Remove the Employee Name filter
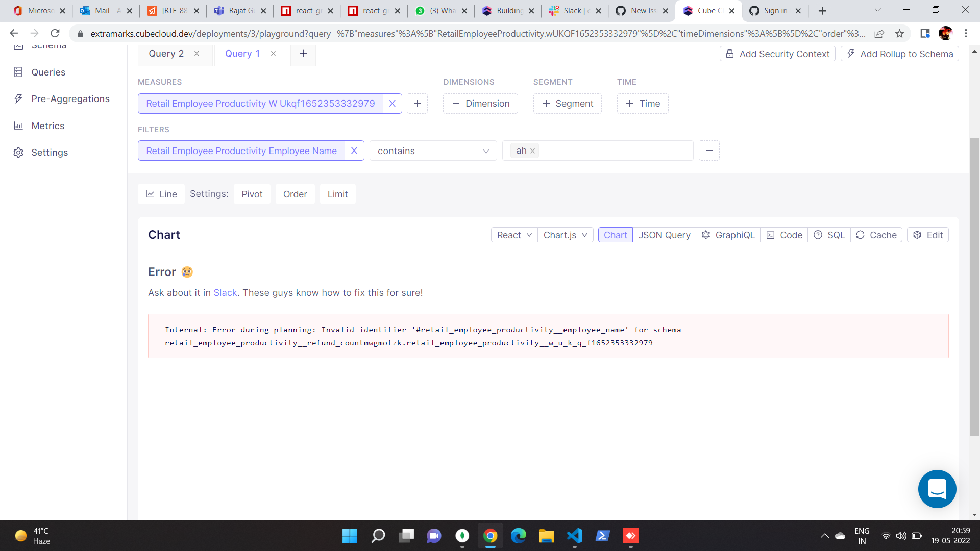The width and height of the screenshot is (980, 551). pos(354,151)
